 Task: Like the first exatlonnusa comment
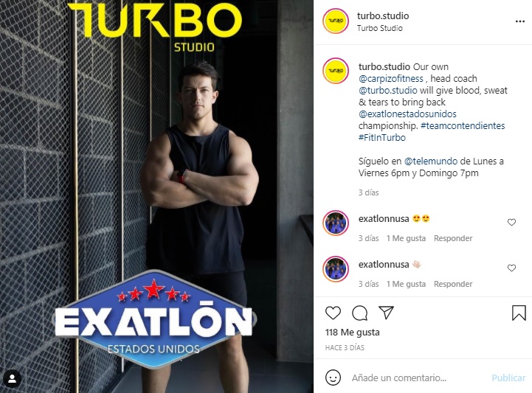pos(511,222)
